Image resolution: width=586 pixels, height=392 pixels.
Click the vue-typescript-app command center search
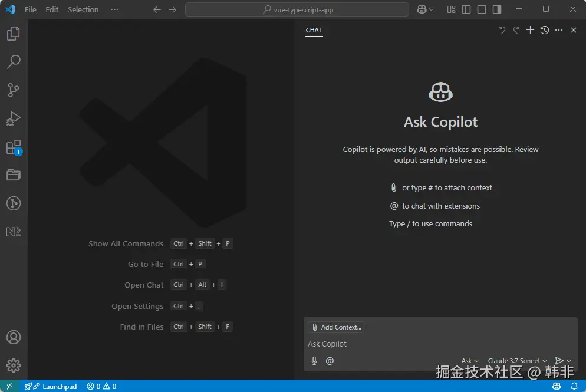coord(297,9)
